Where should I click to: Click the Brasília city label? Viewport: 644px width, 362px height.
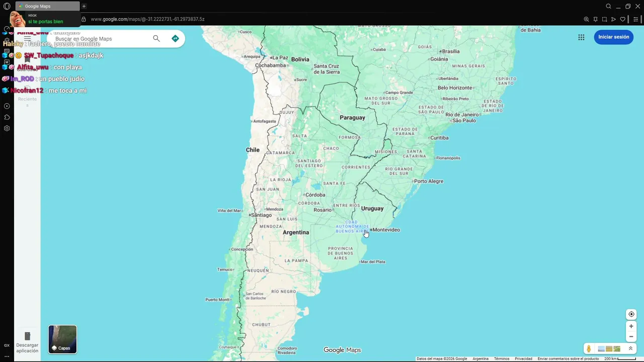click(451, 51)
